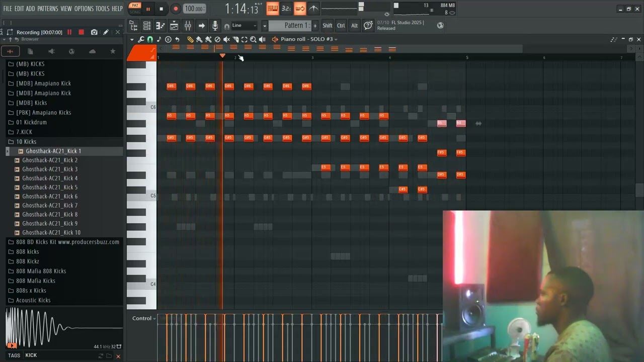The width and height of the screenshot is (644, 362).
Task: Select the Draw pencil tool in piano roll
Action: coord(190,39)
